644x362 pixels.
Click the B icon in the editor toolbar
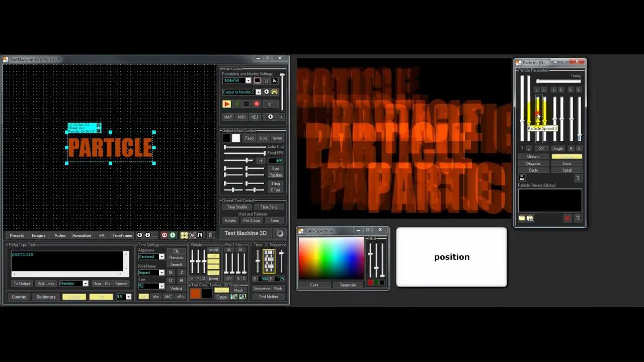[200, 235]
